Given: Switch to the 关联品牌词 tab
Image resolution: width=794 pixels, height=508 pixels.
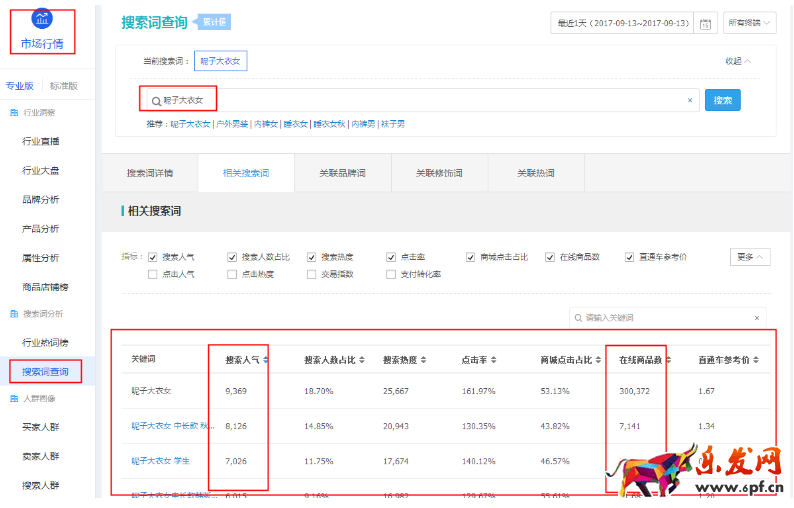Looking at the screenshot, I should 342,173.
